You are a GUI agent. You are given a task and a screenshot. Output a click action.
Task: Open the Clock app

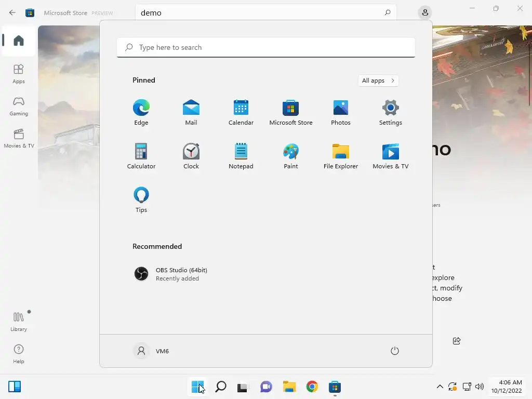pyautogui.click(x=191, y=156)
